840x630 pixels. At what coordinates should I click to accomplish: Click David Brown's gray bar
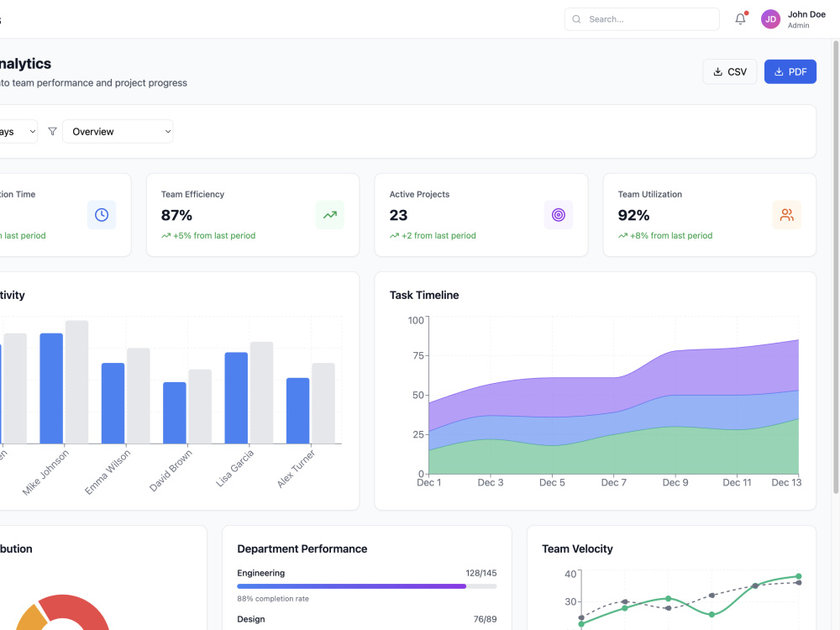[200, 407]
